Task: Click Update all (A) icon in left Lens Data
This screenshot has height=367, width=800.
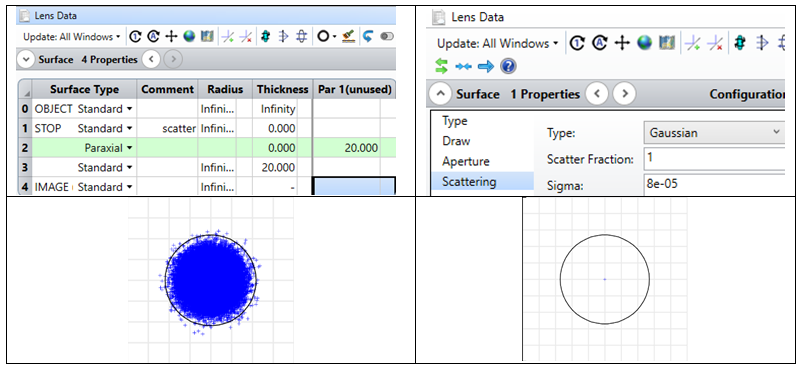Action: (154, 37)
